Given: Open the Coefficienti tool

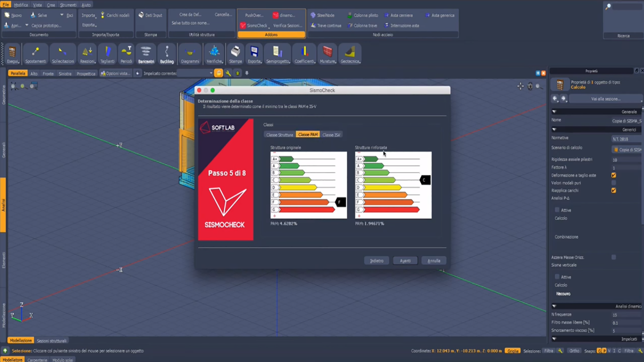Looking at the screenshot, I should (x=305, y=54).
